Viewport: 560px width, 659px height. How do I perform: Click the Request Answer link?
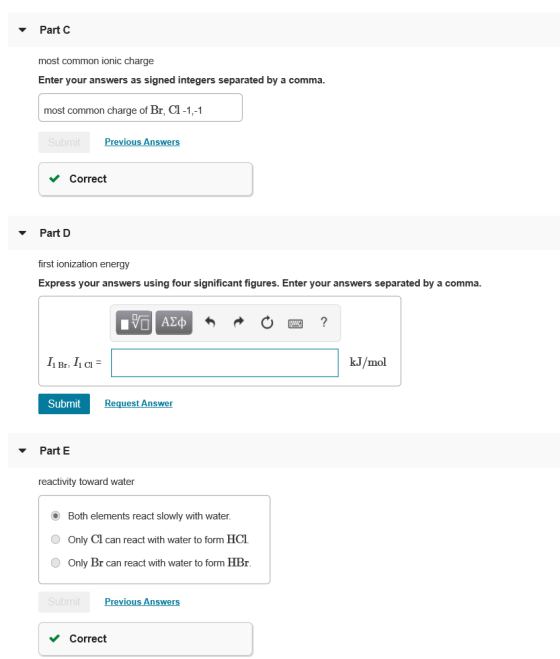[x=139, y=403]
